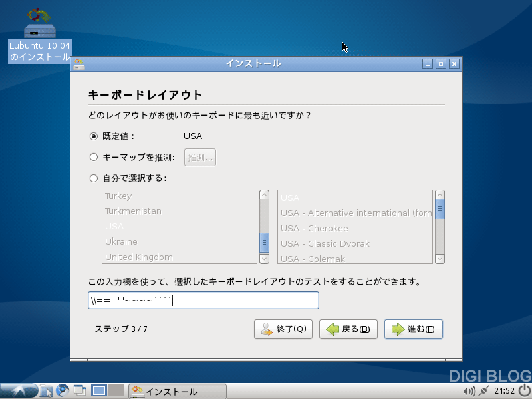Image resolution: width=532 pixels, height=399 pixels.
Task: Click the country list scrollbar thumb
Action: pos(264,243)
